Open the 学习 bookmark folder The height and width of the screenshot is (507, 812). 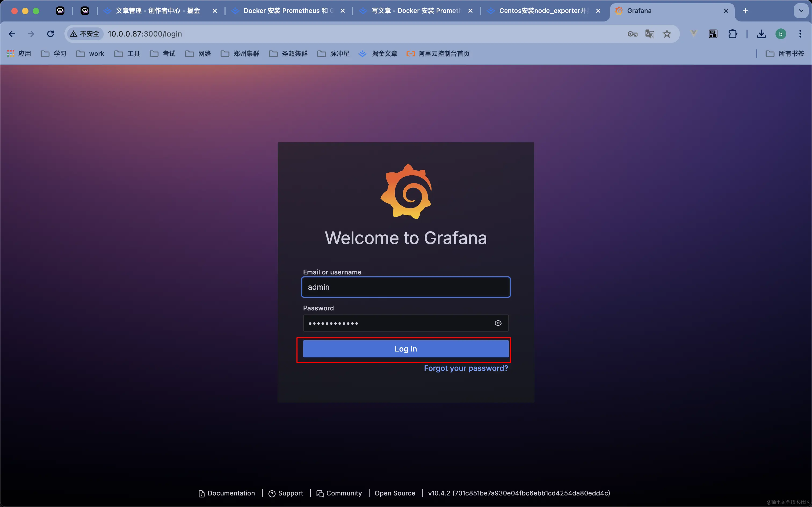click(x=54, y=54)
